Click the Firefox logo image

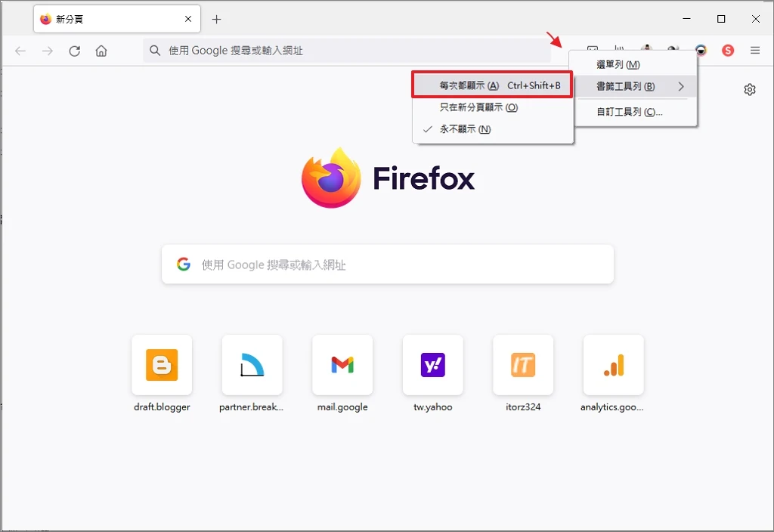click(331, 178)
